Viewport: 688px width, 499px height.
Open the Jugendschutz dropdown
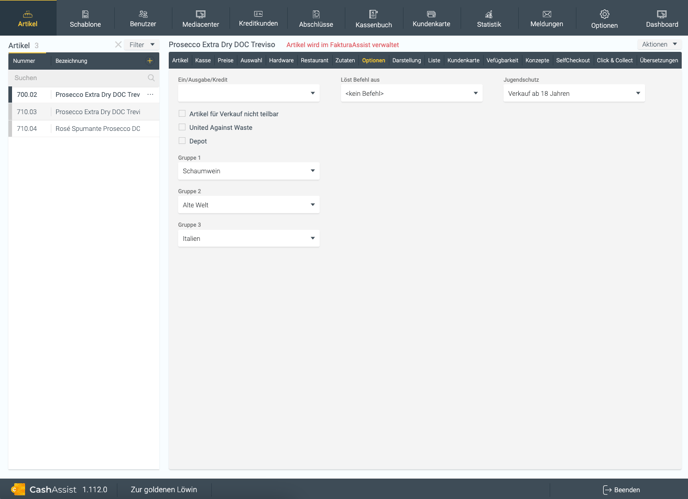574,93
